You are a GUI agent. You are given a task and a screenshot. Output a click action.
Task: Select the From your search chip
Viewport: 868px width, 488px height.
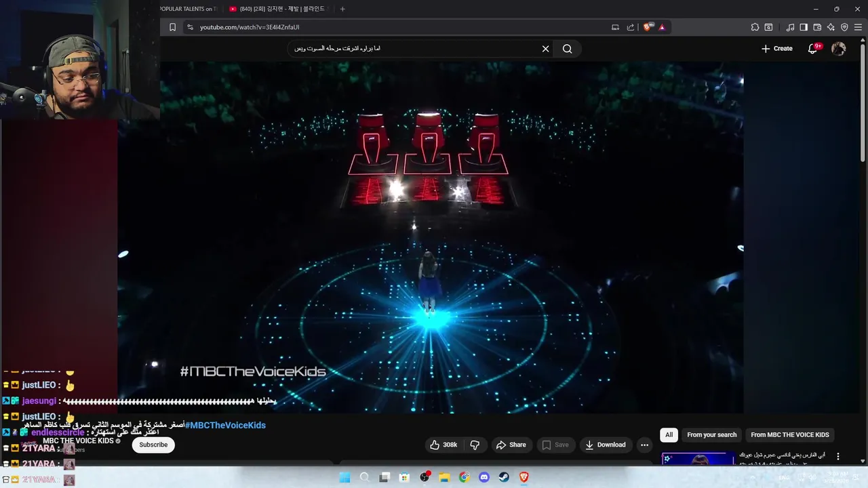(711, 435)
